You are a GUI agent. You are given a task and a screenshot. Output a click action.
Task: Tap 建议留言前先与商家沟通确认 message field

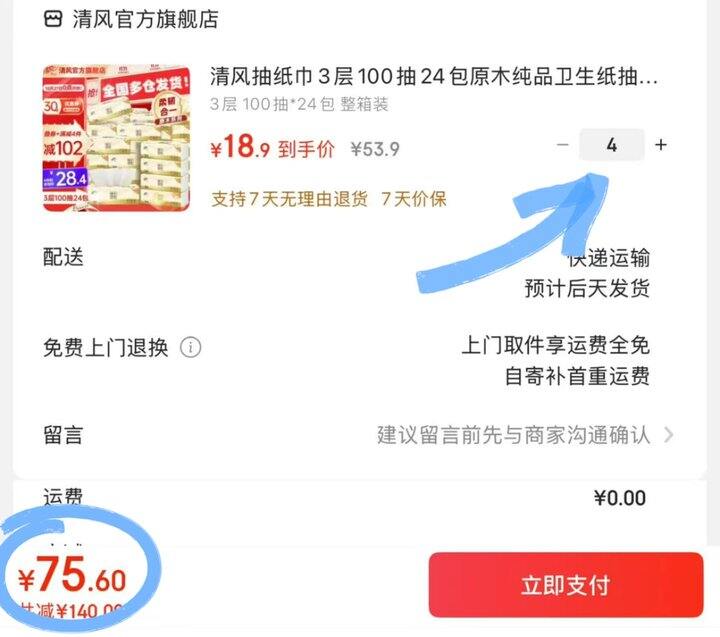(513, 434)
